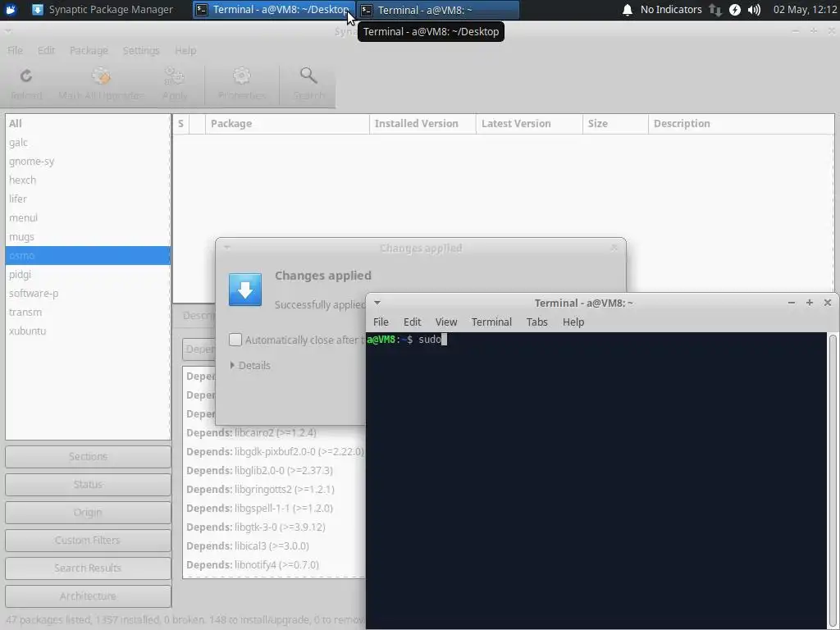840x630 pixels.
Task: Click the volume speaker icon in panel
Action: [755, 10]
